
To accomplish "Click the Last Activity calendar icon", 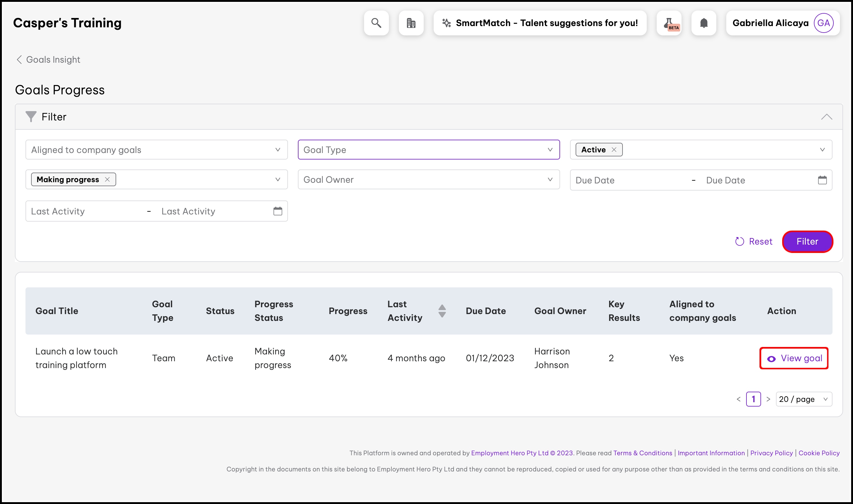I will (x=278, y=211).
